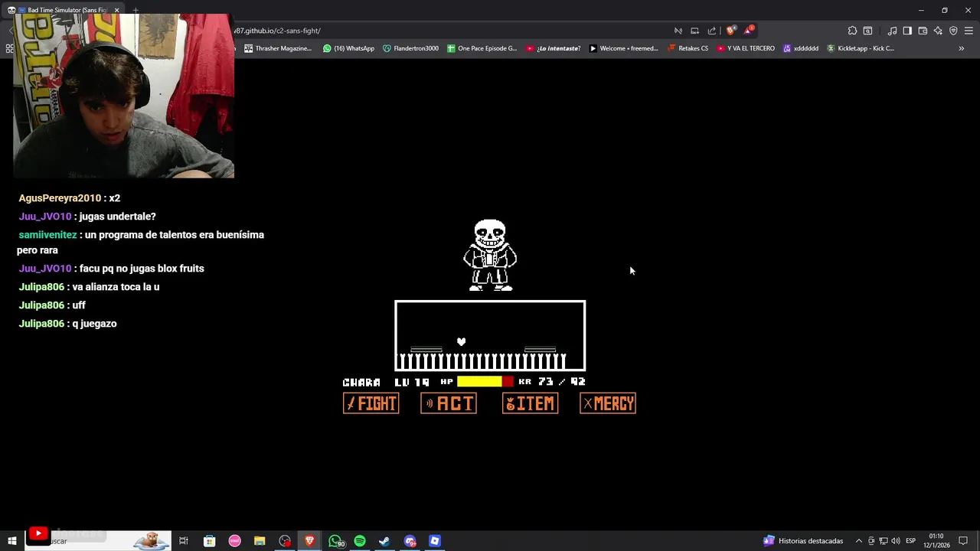Open the ¿Lo intentaste? bookmark
Image resolution: width=980 pixels, height=551 pixels.
click(x=553, y=48)
